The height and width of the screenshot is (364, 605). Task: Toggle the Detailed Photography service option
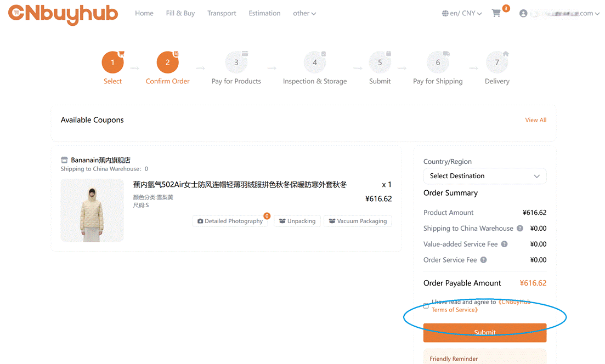230,221
